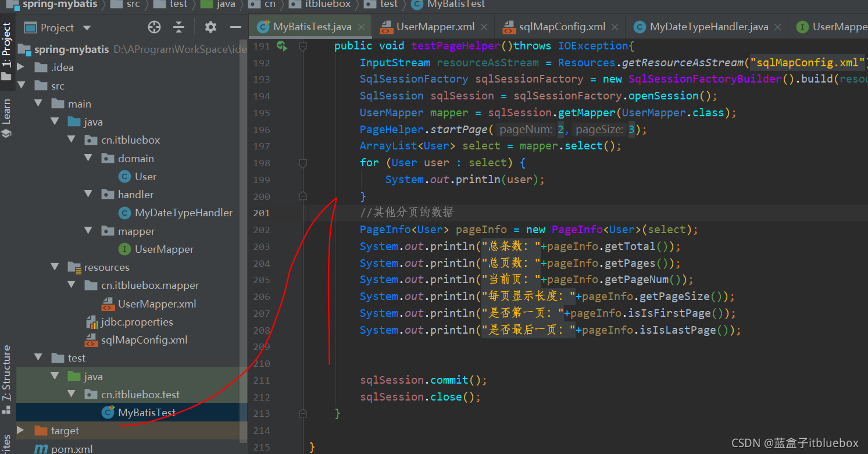The width and height of the screenshot is (868, 454).
Task: Select cn.itbluebox package under main java
Action: [122, 140]
